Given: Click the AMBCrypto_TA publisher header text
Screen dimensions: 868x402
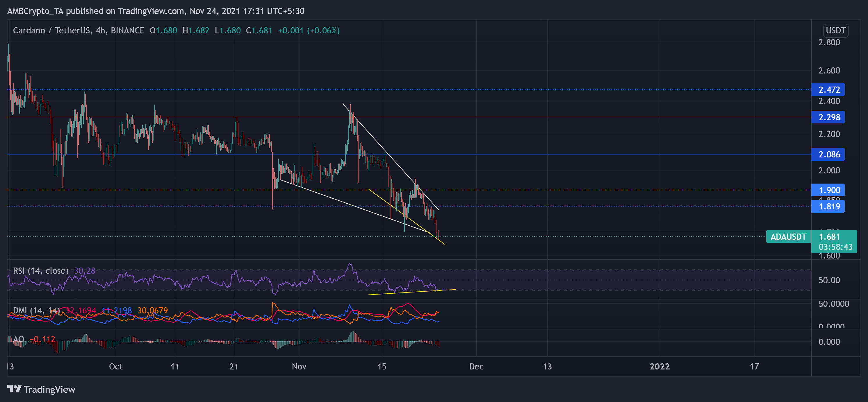Looking at the screenshot, I should click(156, 11).
